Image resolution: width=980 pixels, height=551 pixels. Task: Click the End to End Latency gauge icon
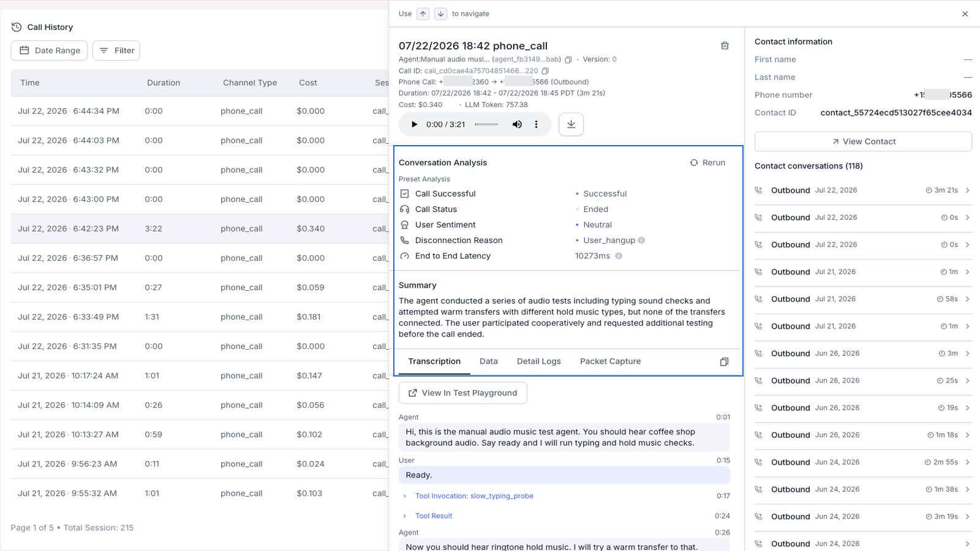pos(404,256)
